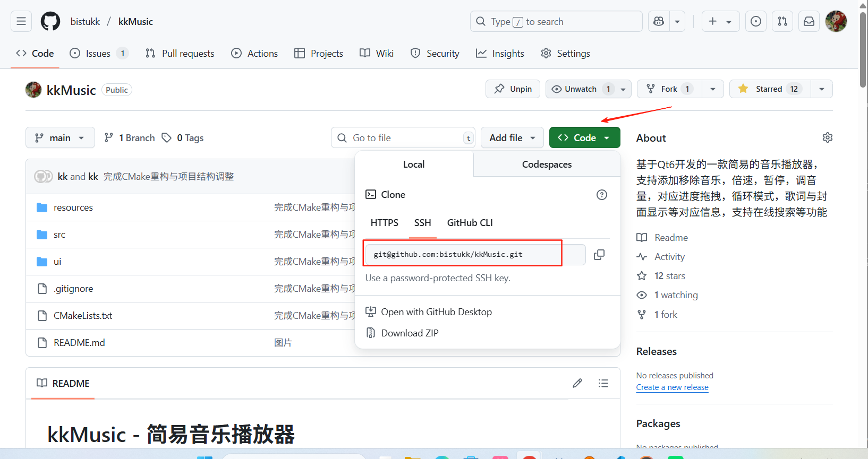View the 12 stars link
The width and height of the screenshot is (868, 459).
(x=661, y=276)
